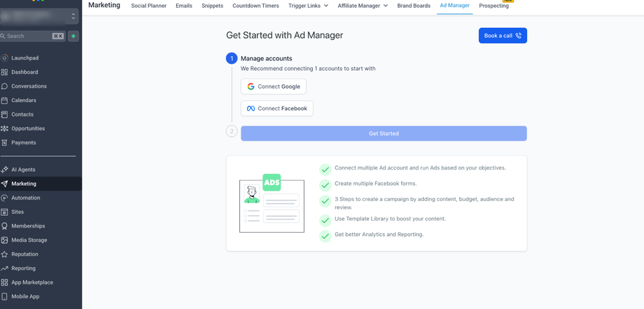This screenshot has height=309, width=644.
Task: Click the Get Started with Ad Manager title
Action: tap(285, 35)
